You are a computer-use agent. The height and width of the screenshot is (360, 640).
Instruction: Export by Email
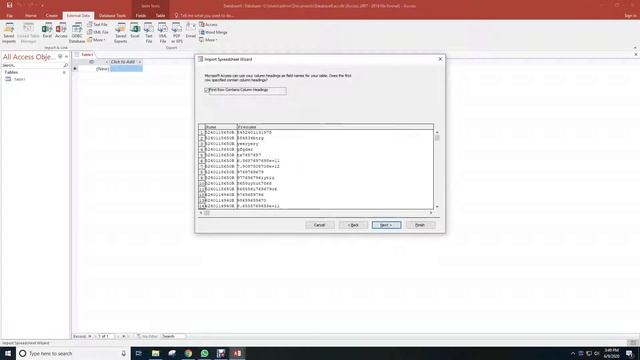[191, 31]
